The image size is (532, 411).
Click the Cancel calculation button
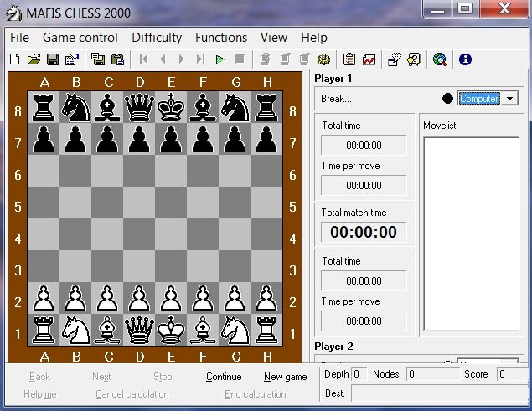(132, 394)
